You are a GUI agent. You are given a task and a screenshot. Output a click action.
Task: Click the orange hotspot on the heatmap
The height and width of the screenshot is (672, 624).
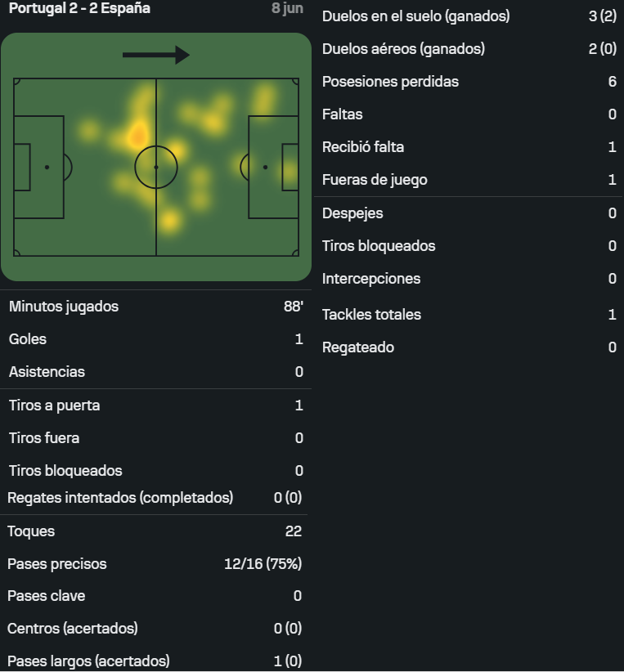click(137, 135)
